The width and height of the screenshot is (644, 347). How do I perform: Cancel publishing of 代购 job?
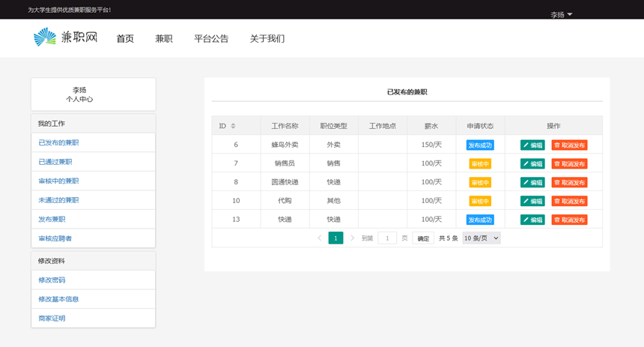click(x=569, y=201)
